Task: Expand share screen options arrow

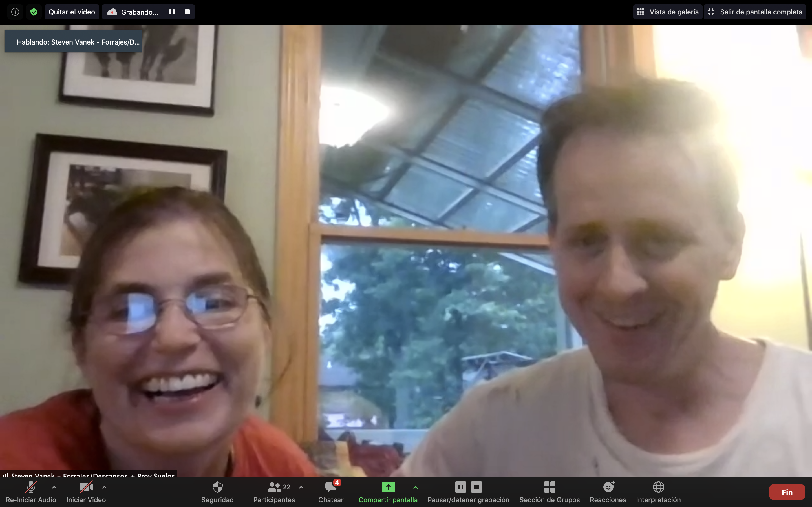Action: pos(415,487)
